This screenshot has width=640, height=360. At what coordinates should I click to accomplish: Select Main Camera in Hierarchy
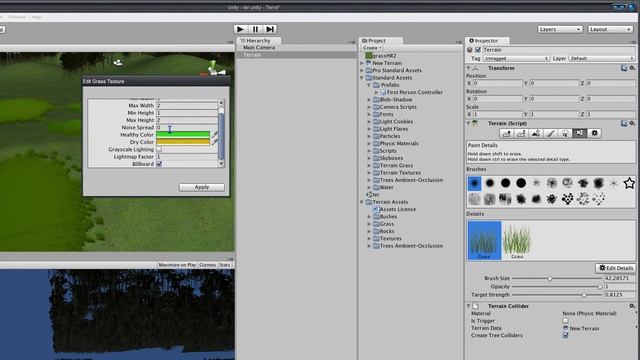point(259,48)
